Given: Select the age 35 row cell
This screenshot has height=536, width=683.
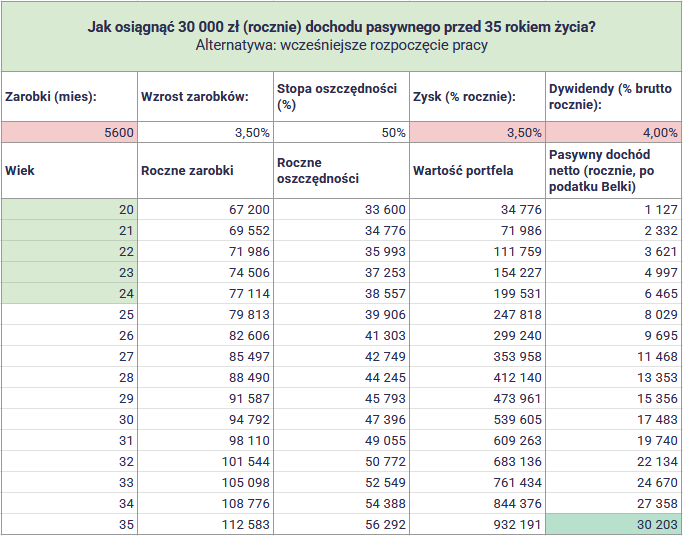Looking at the screenshot, I should tap(69, 524).
